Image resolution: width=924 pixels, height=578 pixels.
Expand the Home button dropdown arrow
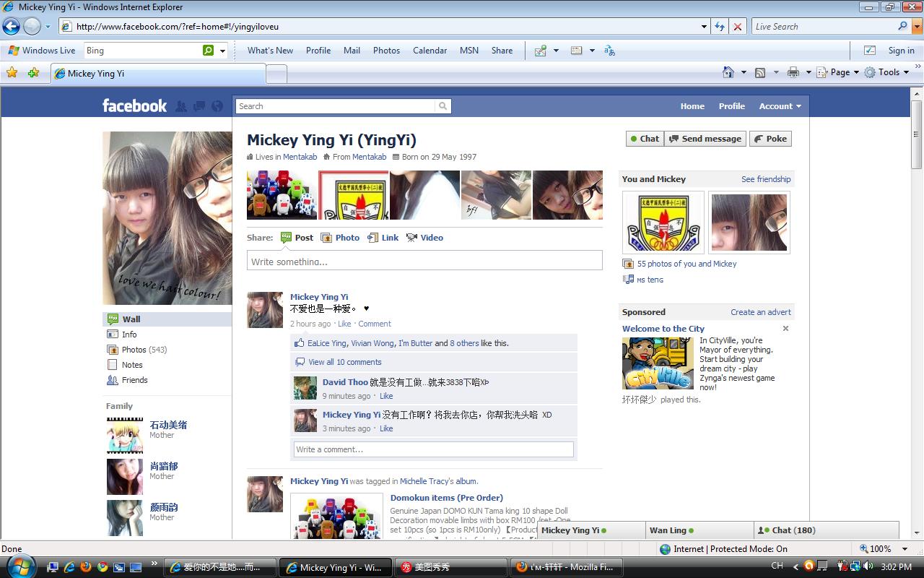tap(744, 72)
